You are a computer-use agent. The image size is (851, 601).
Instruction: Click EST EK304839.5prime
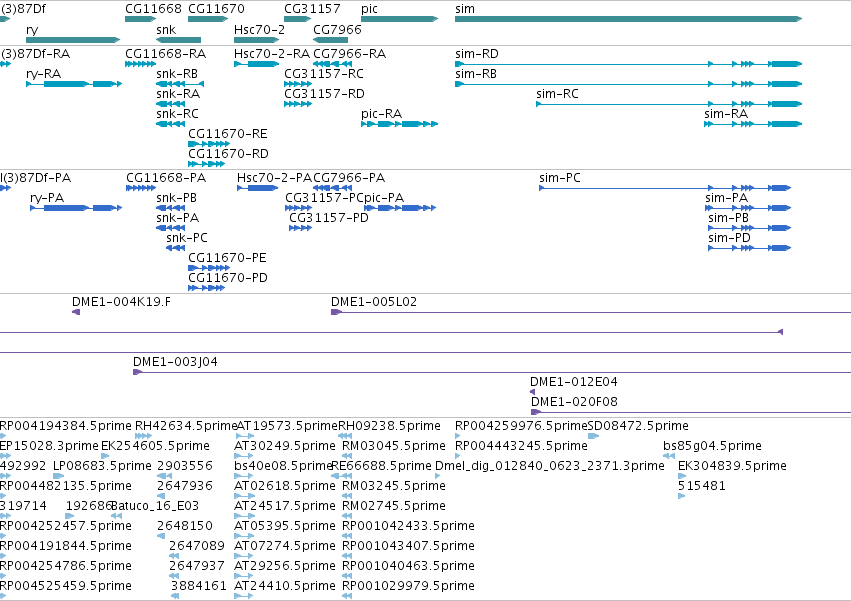pyautogui.click(x=682, y=476)
